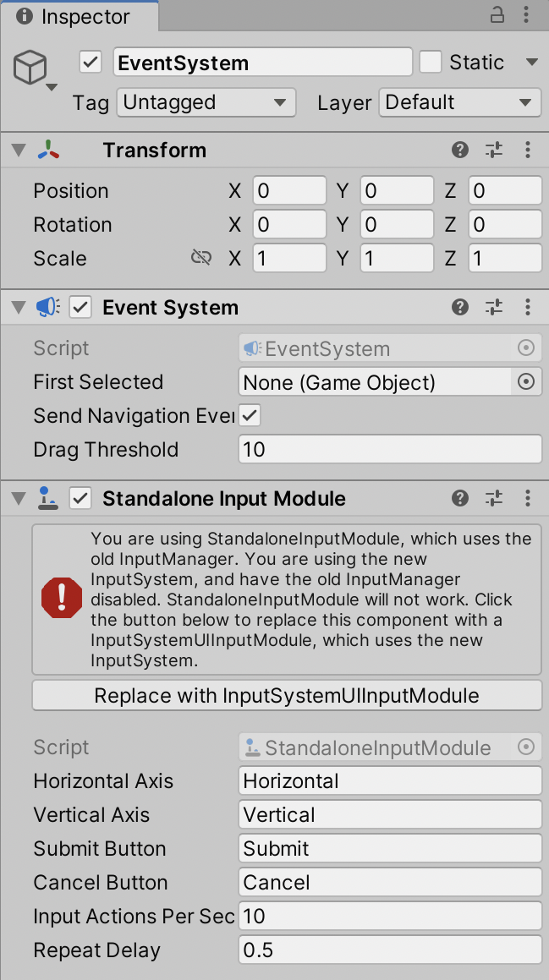Enable the Static checkbox

tap(431, 63)
